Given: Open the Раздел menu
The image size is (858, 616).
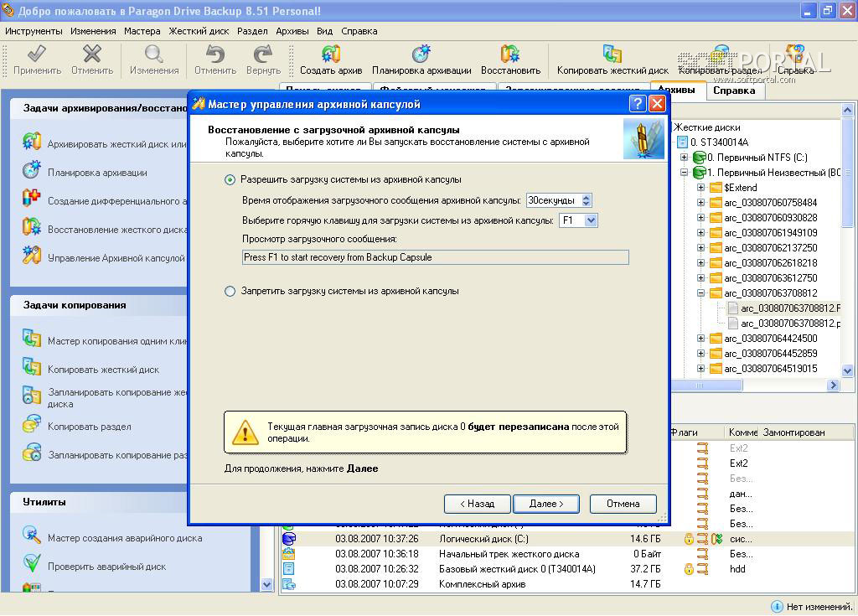Looking at the screenshot, I should [252, 31].
